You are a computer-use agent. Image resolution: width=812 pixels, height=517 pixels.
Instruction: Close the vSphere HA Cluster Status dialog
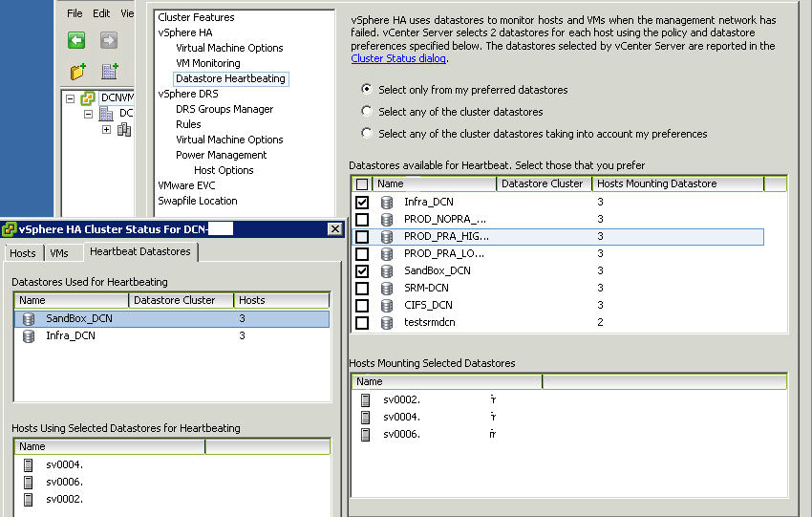pos(335,229)
